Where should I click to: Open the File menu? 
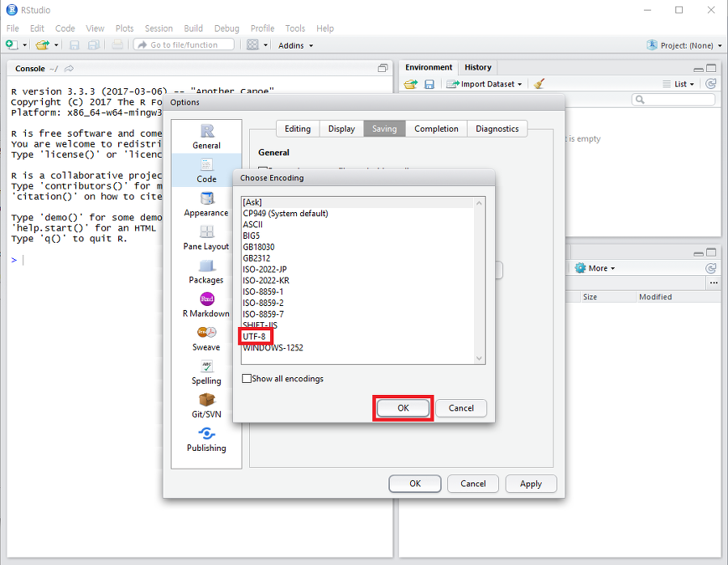click(x=12, y=28)
